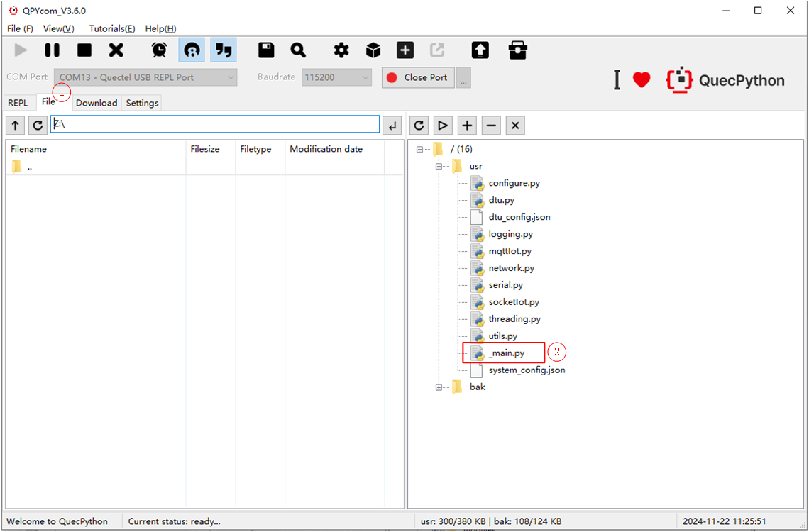Open the Baudrate dropdown
The width and height of the screenshot is (809, 532).
(336, 77)
